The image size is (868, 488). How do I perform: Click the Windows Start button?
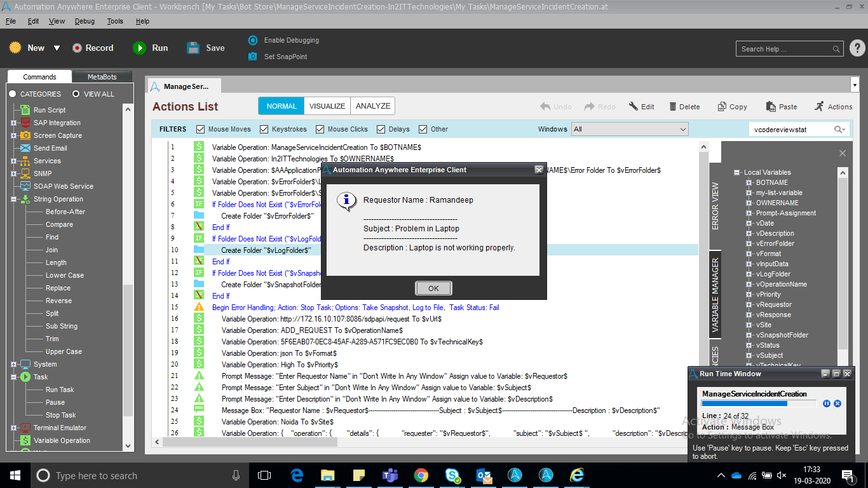(15, 475)
